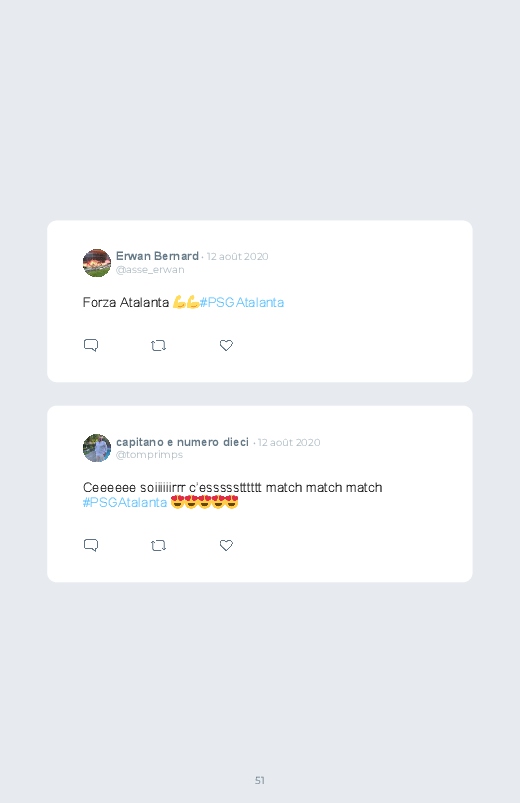Click retweet icon on Erwan Bernard's tweet
The height and width of the screenshot is (803, 520).
(x=158, y=346)
